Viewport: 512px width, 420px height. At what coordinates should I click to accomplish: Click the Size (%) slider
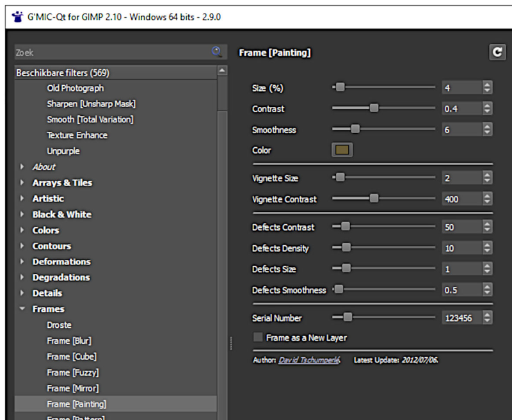(x=383, y=87)
